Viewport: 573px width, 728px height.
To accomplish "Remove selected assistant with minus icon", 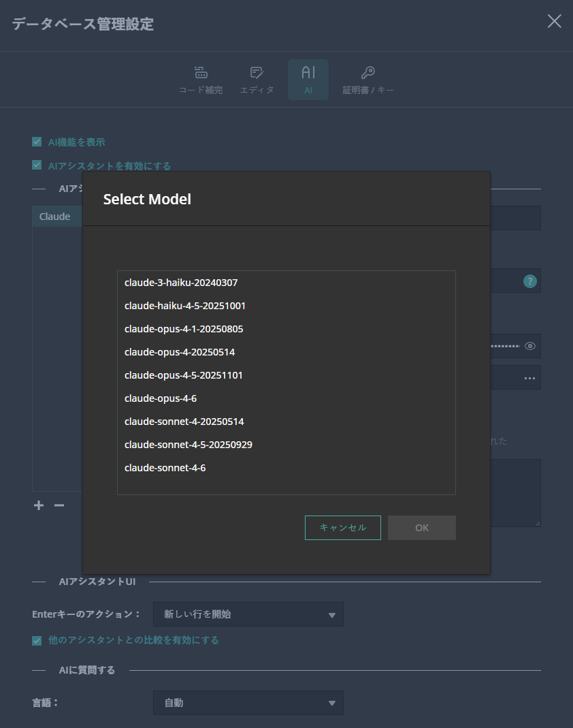I will pyautogui.click(x=59, y=505).
